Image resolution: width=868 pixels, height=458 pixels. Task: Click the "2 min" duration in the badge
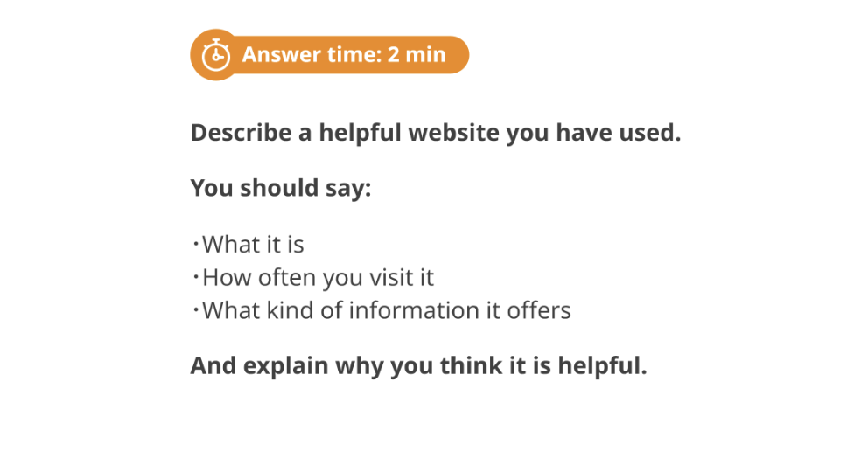(x=416, y=55)
